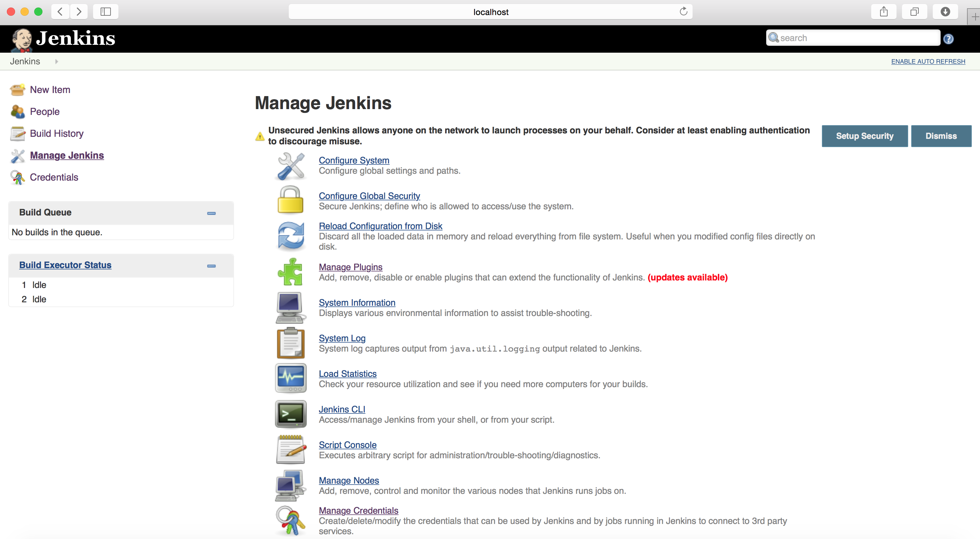
Task: Open the Configure System link
Action: click(x=354, y=160)
